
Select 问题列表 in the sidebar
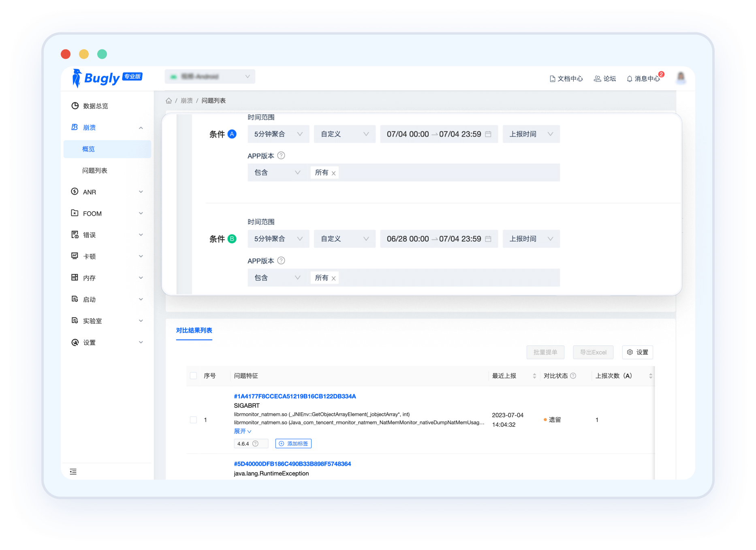95,171
